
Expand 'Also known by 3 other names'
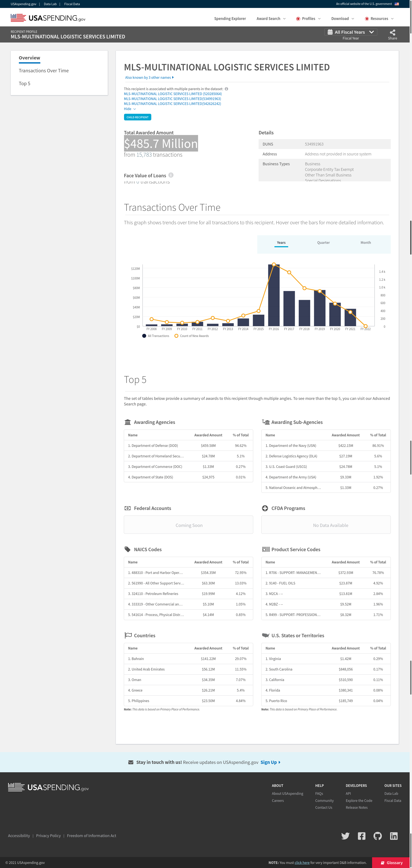[149, 77]
